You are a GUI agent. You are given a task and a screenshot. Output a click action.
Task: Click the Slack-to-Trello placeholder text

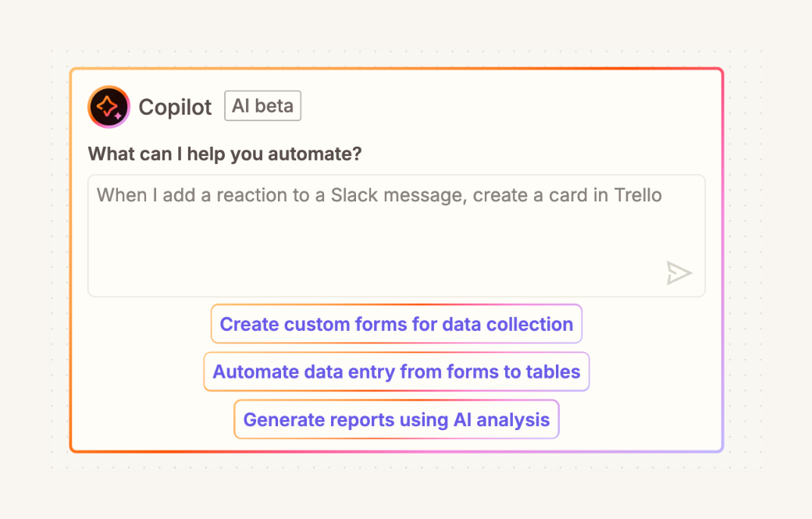379,194
